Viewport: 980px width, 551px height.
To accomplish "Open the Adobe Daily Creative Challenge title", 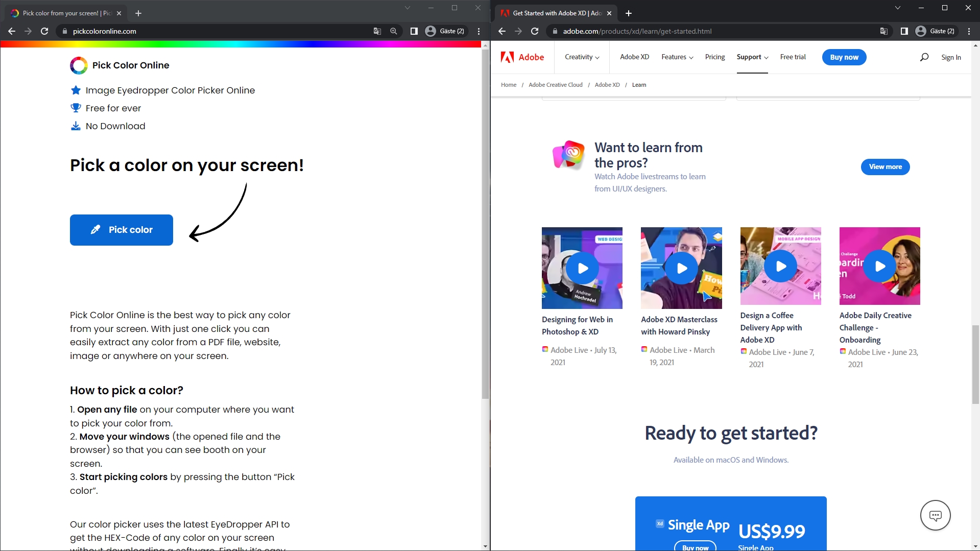I will (x=875, y=328).
